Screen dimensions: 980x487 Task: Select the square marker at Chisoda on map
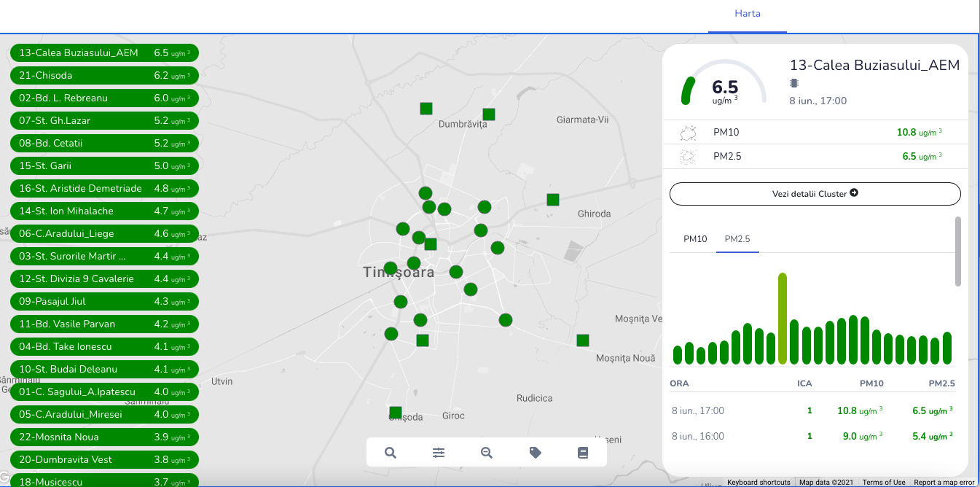[x=396, y=412]
